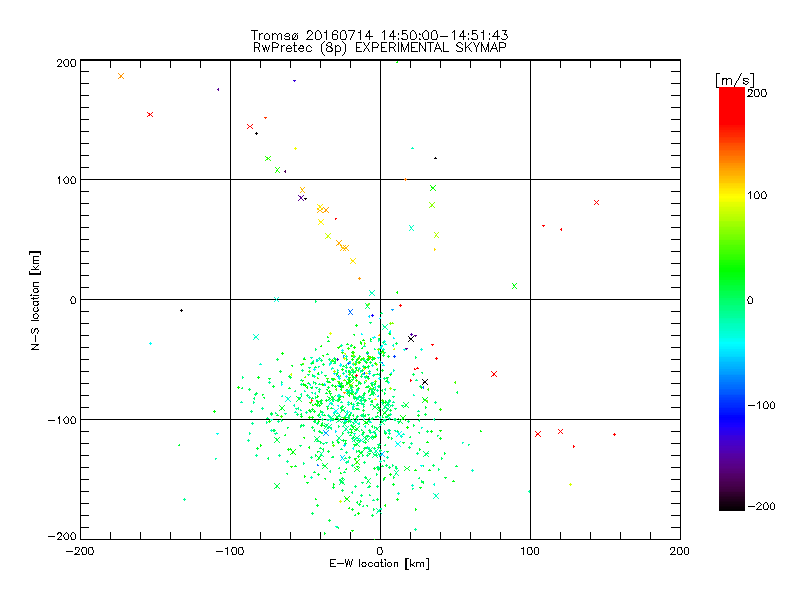Click the 'N-S location [km]' axis label

[x=35, y=301]
